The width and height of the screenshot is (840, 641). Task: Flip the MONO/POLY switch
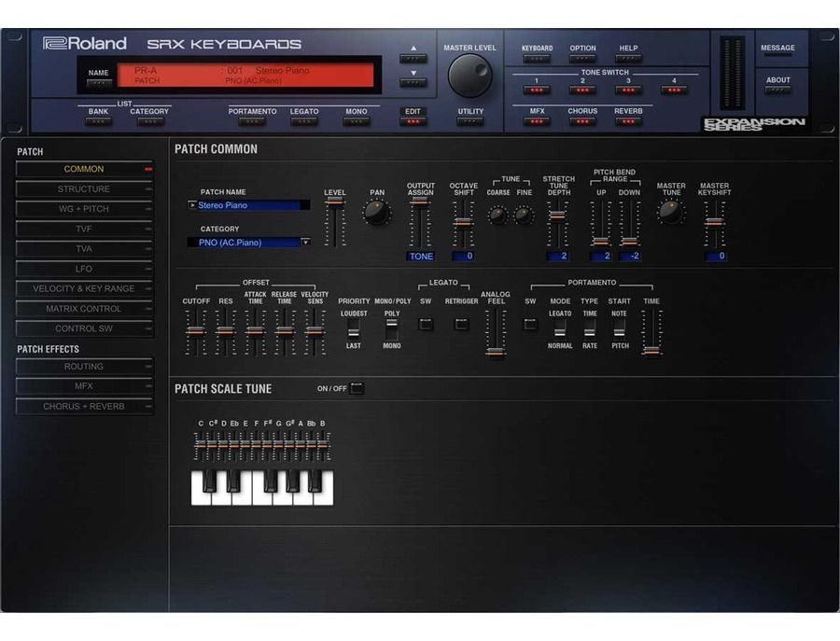click(392, 328)
